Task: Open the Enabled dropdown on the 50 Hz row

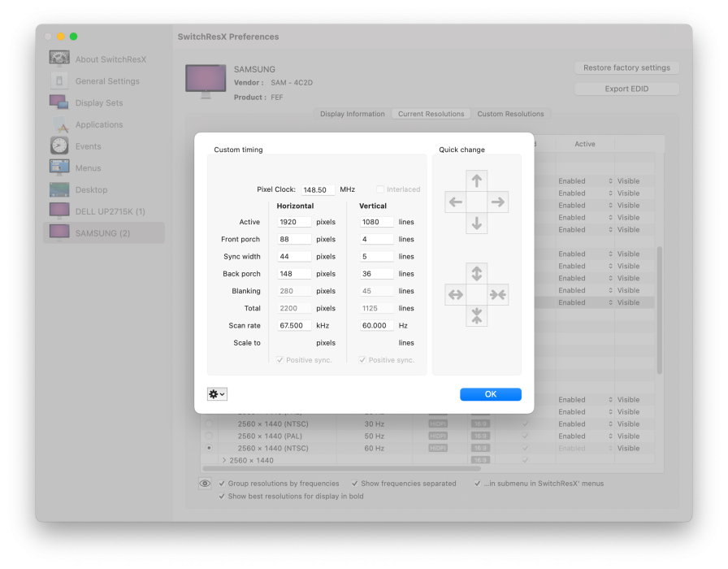Action: [x=586, y=436]
